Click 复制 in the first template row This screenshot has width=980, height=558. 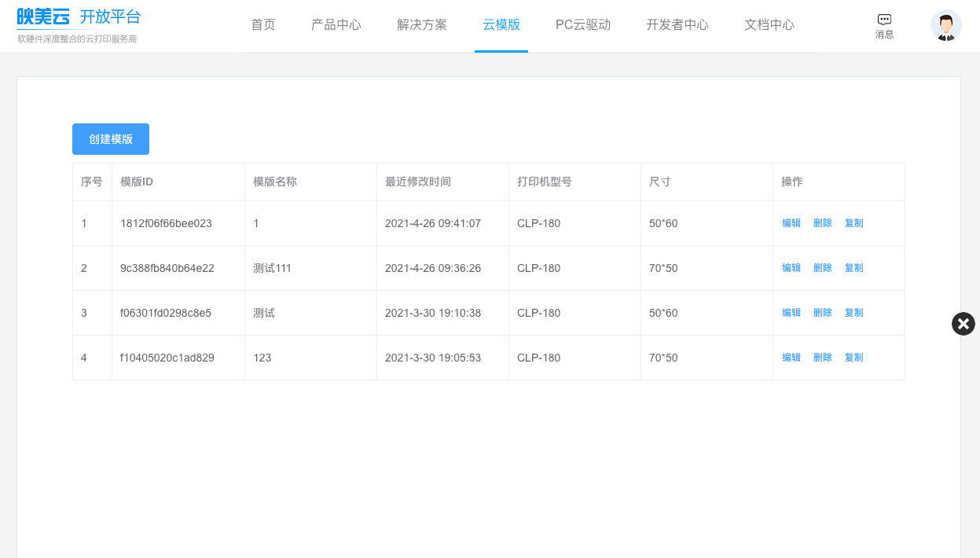click(853, 223)
